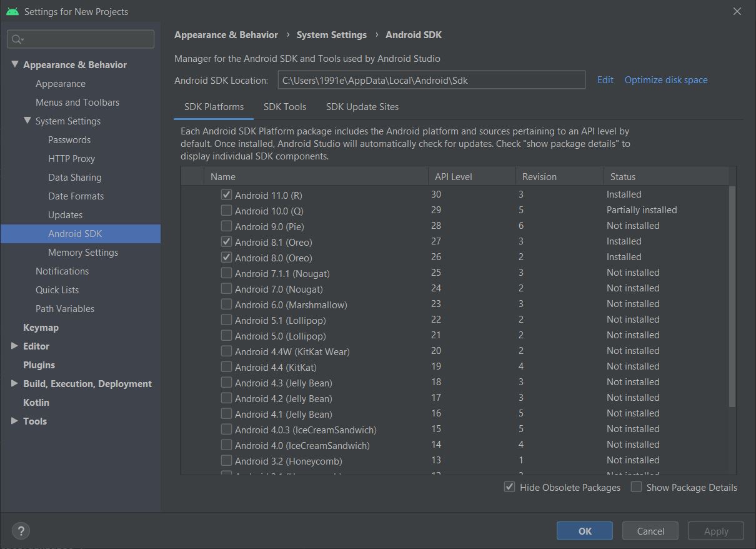
Task: Check Android 4.4 (KitKat) checkbox
Action: pos(226,366)
